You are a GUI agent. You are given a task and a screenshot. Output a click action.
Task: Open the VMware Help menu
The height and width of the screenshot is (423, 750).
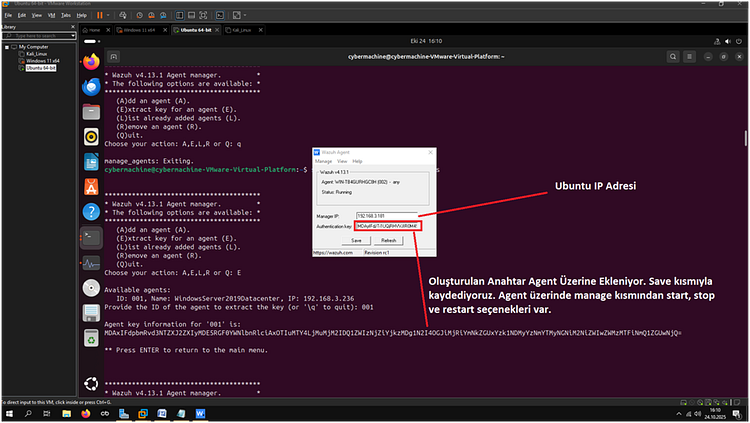[x=82, y=15]
